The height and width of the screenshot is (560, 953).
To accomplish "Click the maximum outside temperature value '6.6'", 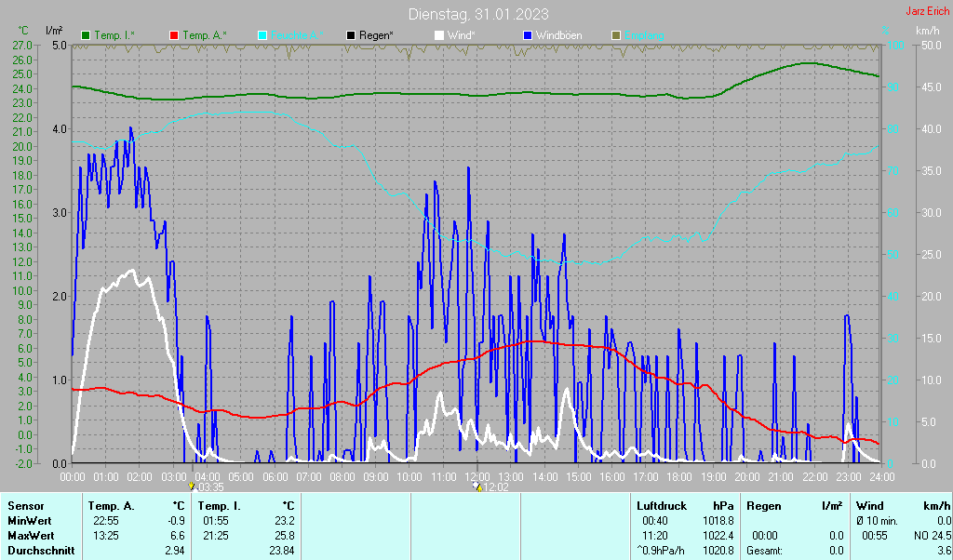I will [178, 537].
